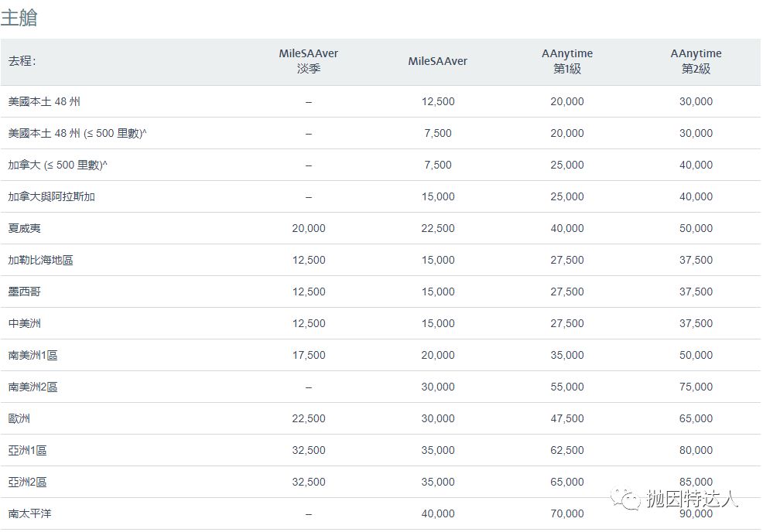The image size is (763, 532).
Task: Select the 夏威夷 row label
Action: pyautogui.click(x=24, y=228)
